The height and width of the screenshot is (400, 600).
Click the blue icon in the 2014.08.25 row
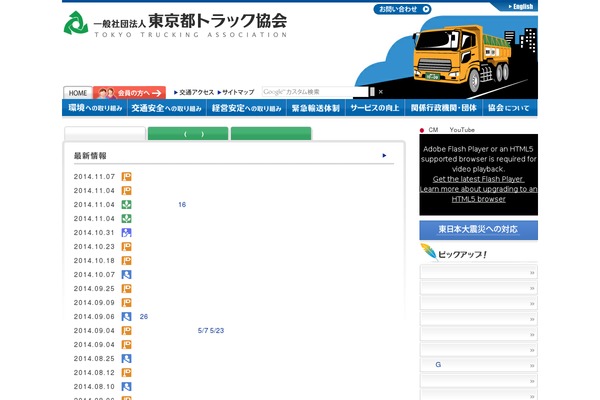point(126,359)
